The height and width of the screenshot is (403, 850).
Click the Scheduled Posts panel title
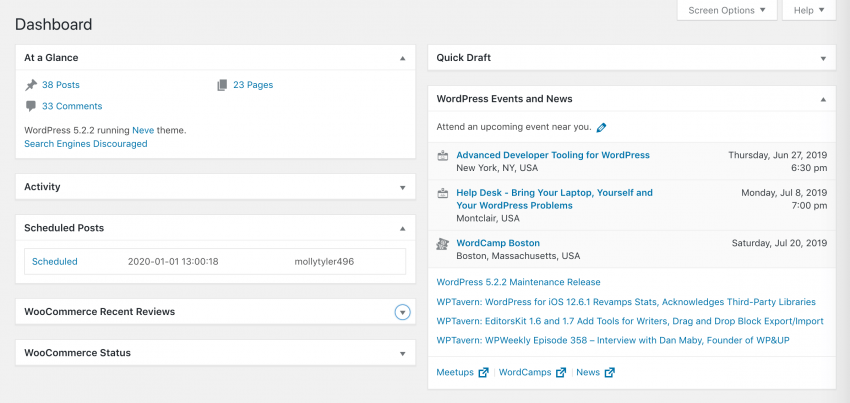point(64,228)
